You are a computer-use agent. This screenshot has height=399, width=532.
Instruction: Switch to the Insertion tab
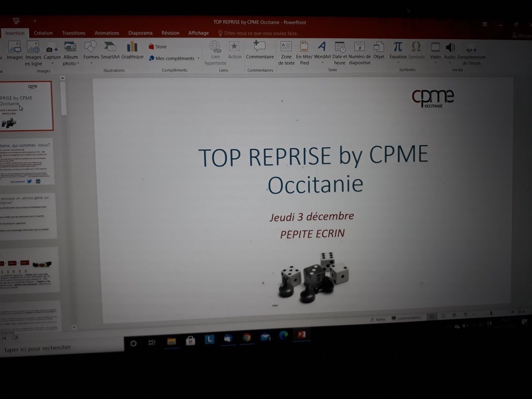(15, 33)
